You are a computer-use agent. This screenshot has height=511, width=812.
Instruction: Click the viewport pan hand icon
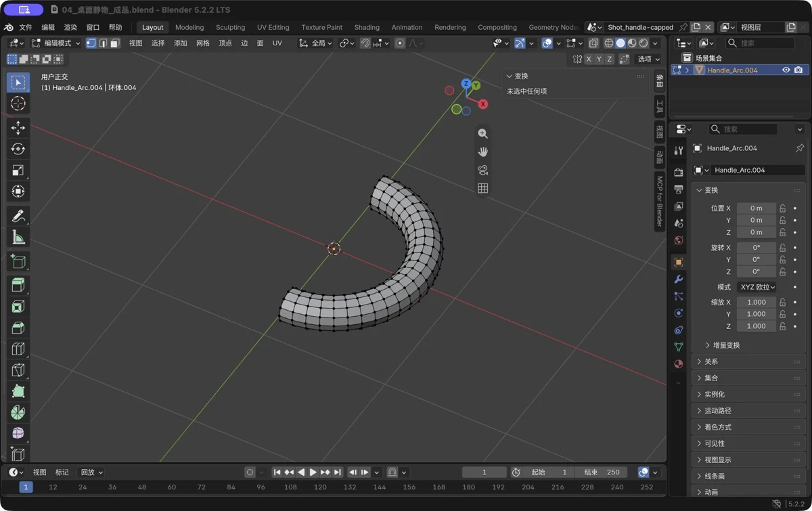(482, 152)
